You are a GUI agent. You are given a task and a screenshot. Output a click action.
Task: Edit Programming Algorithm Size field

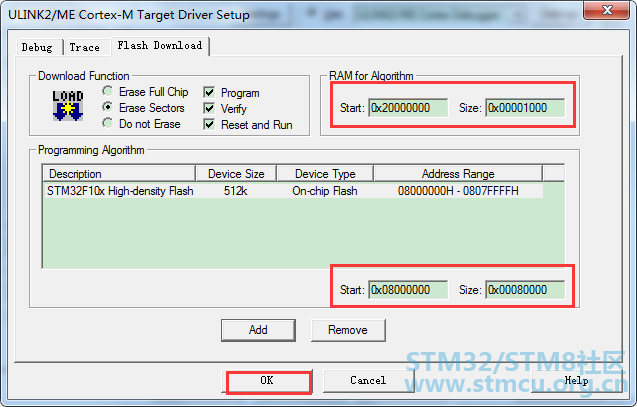525,290
